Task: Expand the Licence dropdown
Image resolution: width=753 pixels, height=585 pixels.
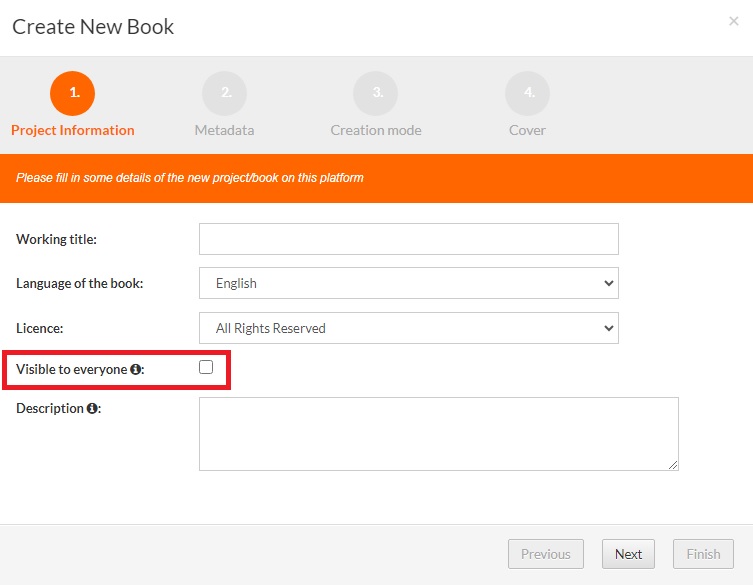Action: pyautogui.click(x=408, y=328)
